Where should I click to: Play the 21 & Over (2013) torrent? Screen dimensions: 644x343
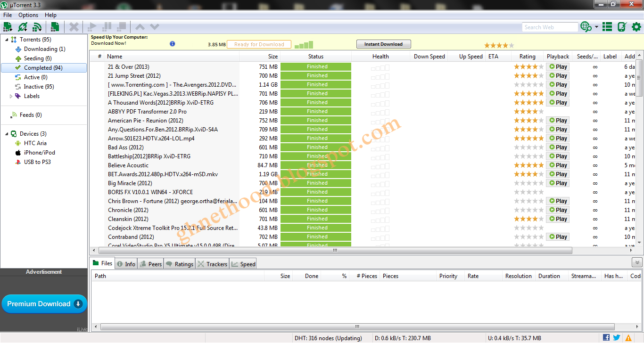(558, 67)
